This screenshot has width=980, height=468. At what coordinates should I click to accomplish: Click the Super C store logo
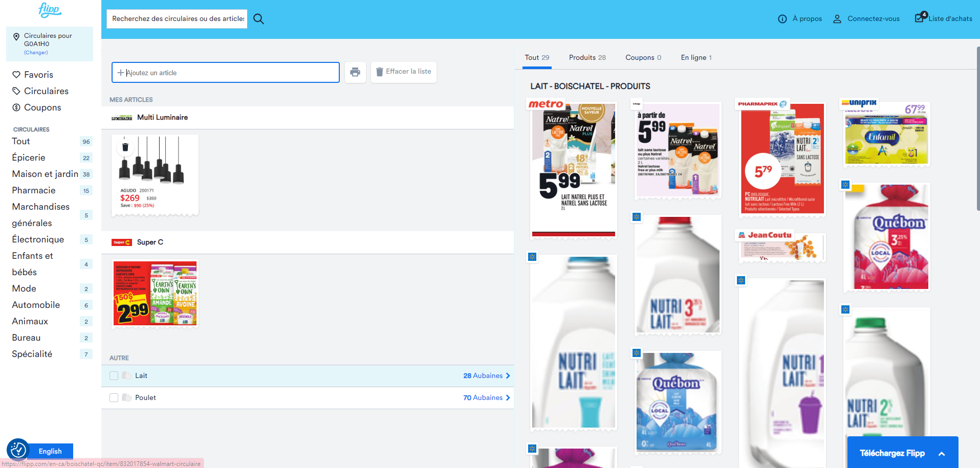pos(122,242)
